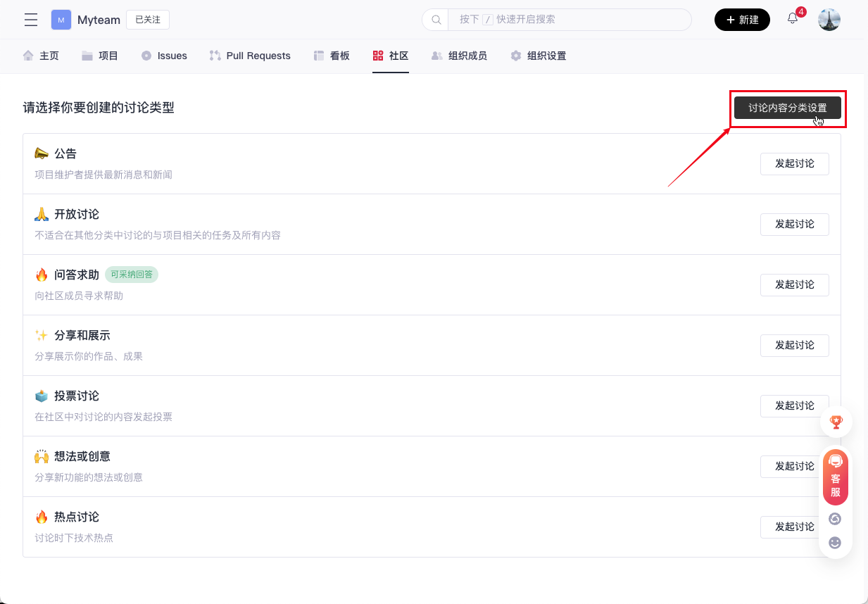The height and width of the screenshot is (604, 868).
Task: Open the 组织设置 settings tab
Action: (x=539, y=56)
